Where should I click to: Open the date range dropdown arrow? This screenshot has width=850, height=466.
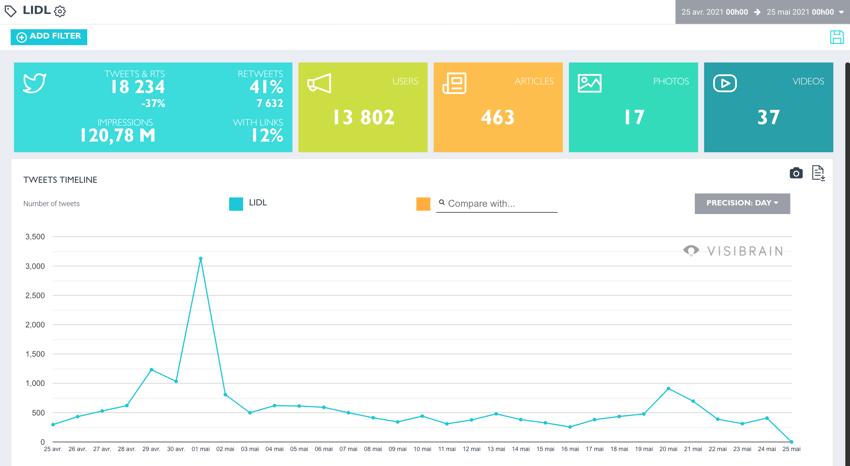pyautogui.click(x=841, y=12)
